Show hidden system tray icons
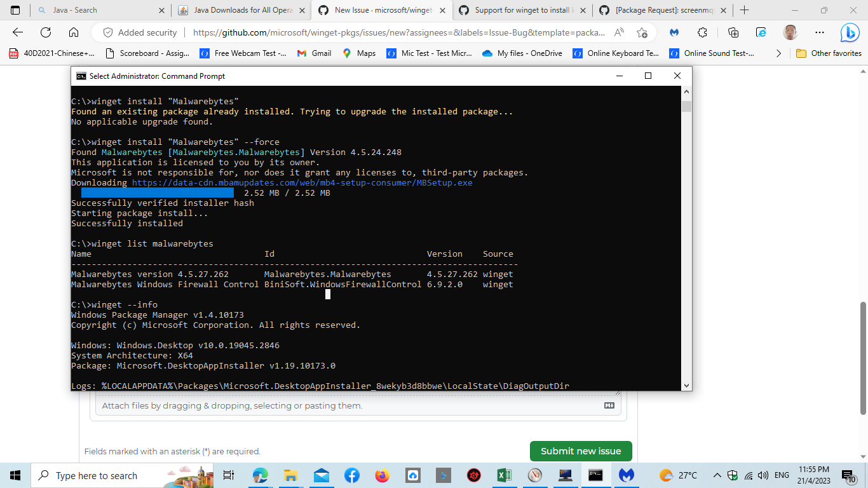The width and height of the screenshot is (868, 488). point(717,475)
